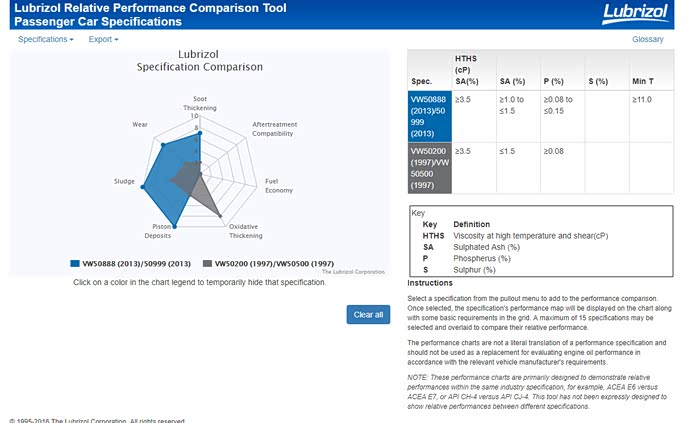Hide VW50888 (2013) series via legend text

136,263
